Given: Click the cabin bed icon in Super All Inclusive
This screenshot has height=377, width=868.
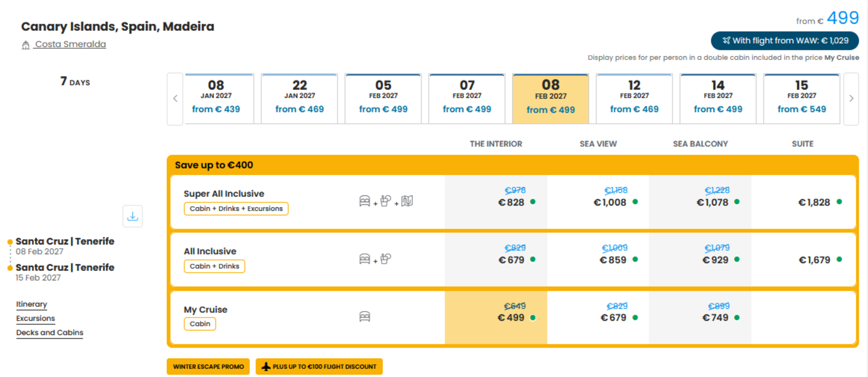Looking at the screenshot, I should [x=365, y=201].
